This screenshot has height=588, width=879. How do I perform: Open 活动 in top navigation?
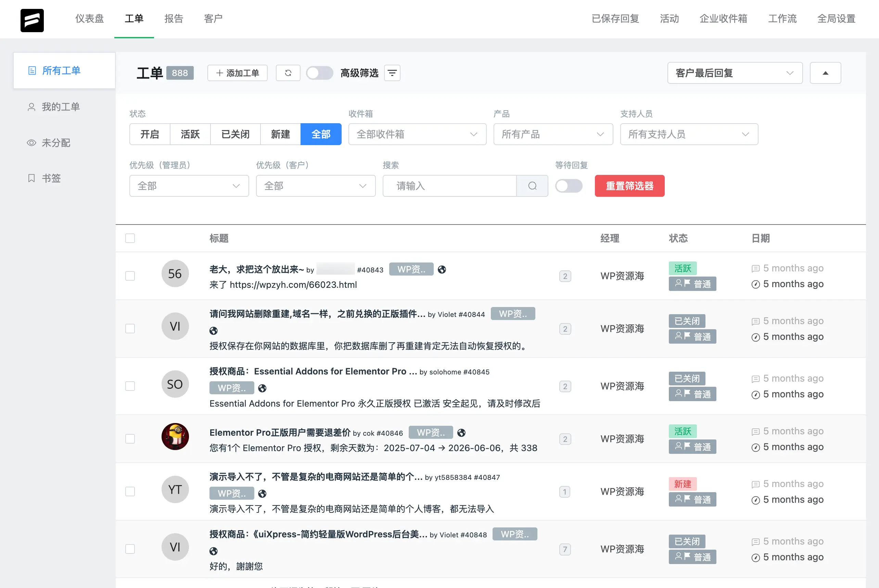tap(670, 19)
